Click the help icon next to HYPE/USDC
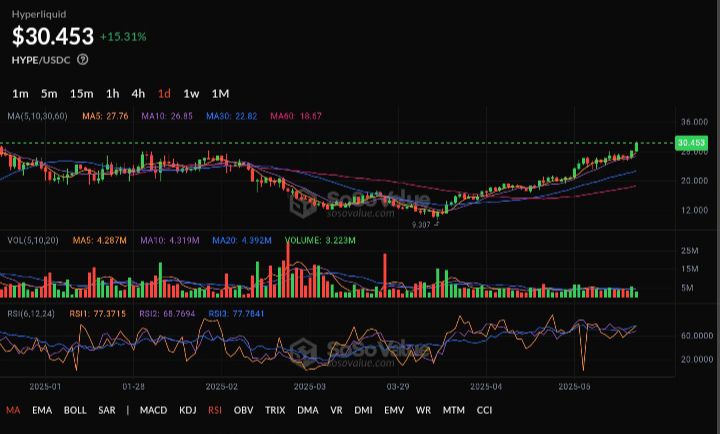 pos(83,59)
